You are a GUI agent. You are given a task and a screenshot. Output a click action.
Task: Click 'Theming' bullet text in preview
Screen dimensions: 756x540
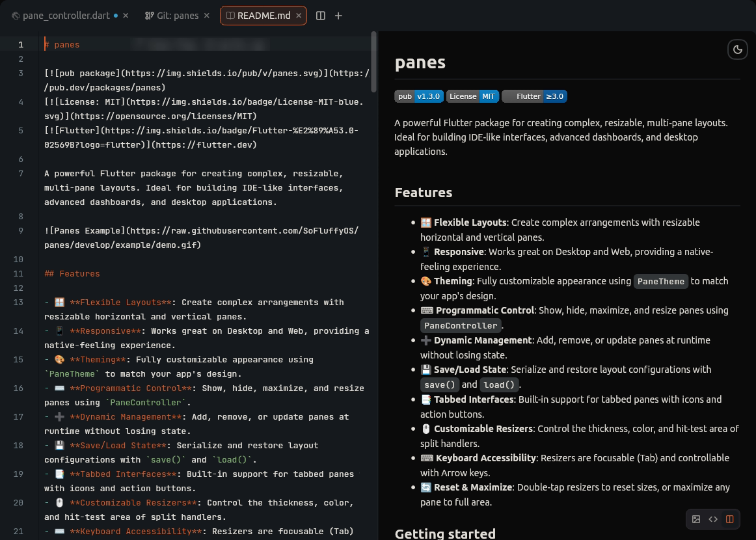click(x=453, y=281)
